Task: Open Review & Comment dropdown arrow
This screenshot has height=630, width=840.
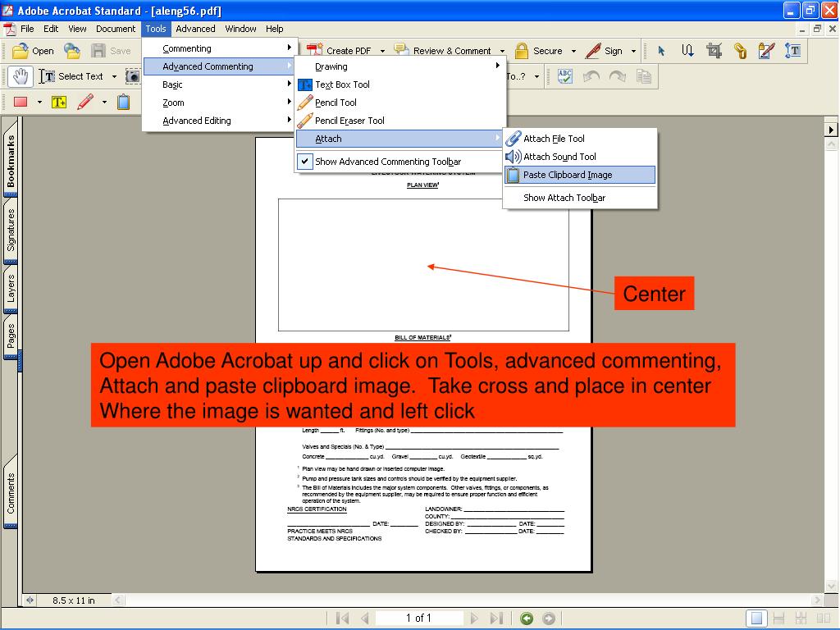Action: 503,51
